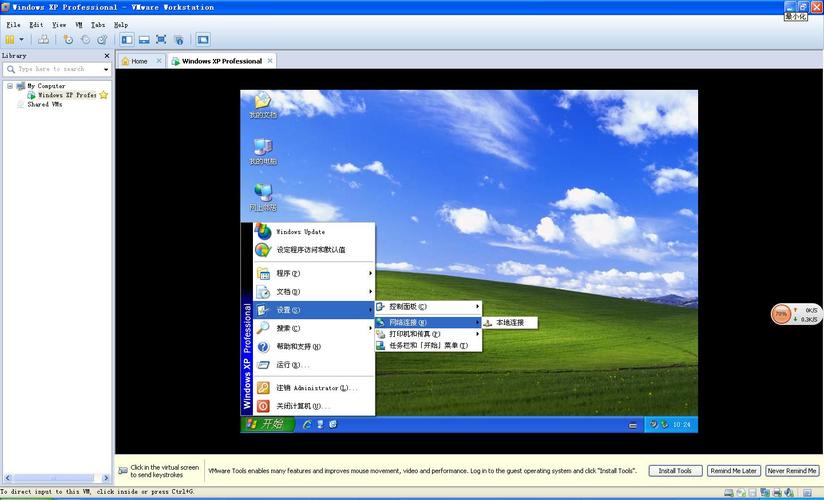824x500 pixels.
Task: Click the library search input field
Action: [x=55, y=69]
